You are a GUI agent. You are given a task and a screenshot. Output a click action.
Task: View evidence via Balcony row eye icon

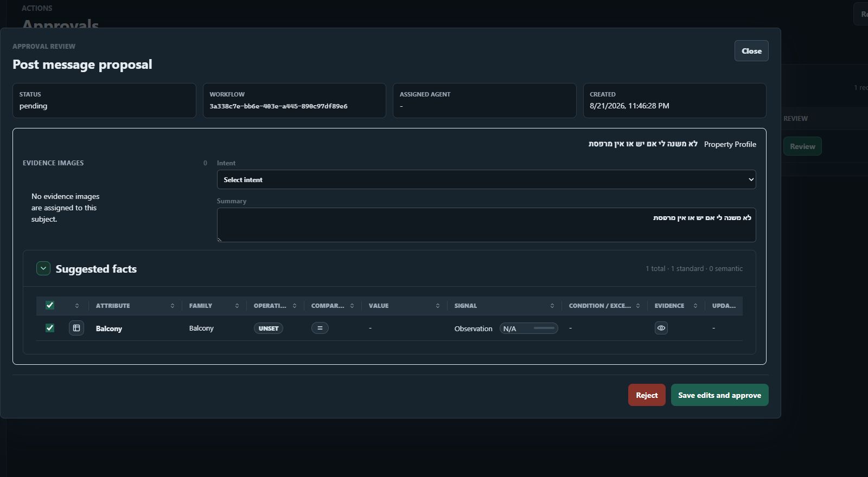click(661, 328)
